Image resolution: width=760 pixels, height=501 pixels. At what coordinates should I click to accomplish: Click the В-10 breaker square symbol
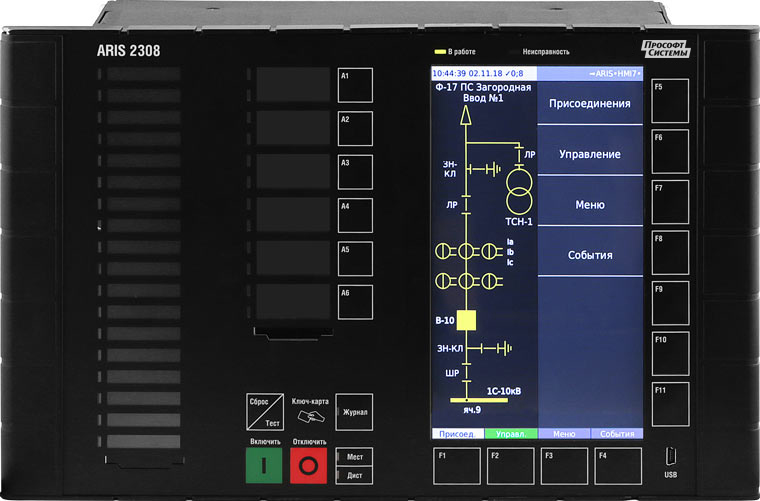(x=466, y=320)
